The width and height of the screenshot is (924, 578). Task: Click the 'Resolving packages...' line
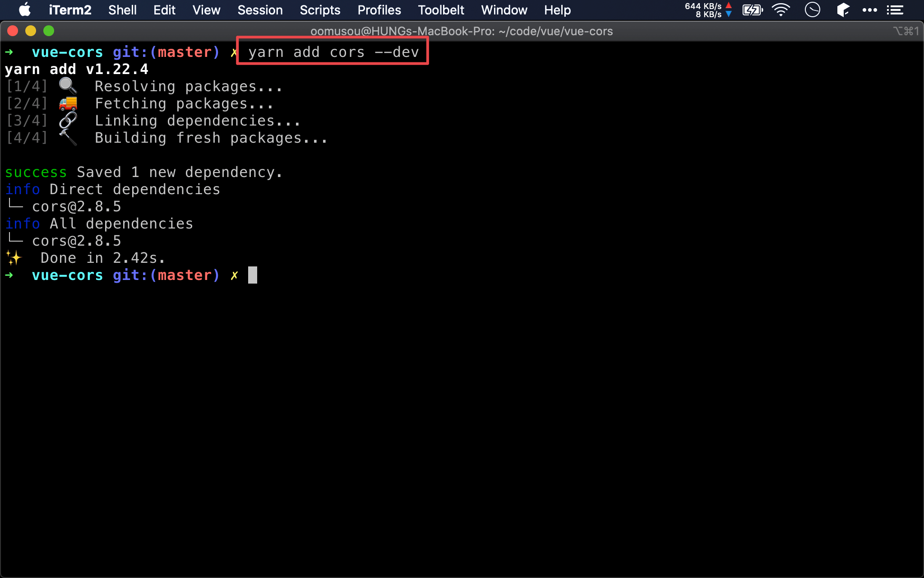tap(189, 86)
